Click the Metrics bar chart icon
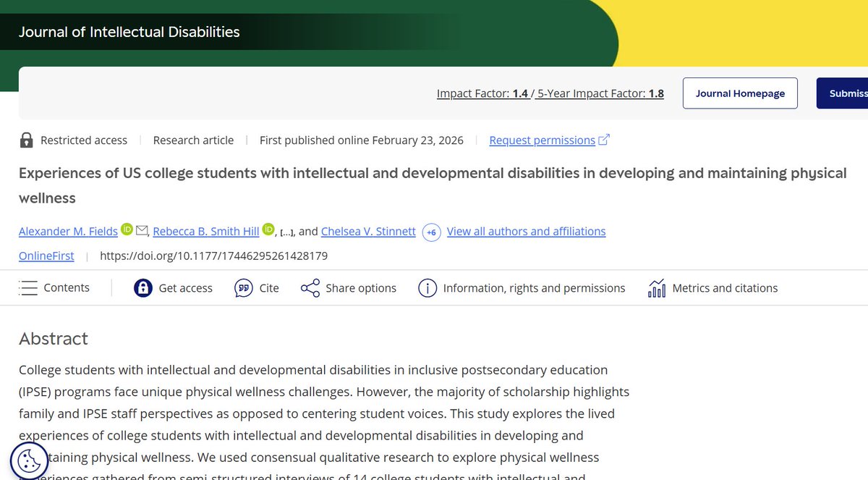 point(657,288)
